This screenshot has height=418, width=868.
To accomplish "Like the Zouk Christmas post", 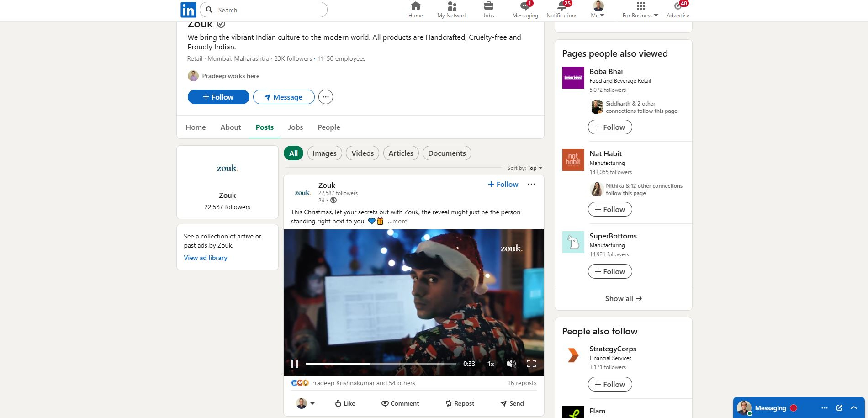I will 345,403.
